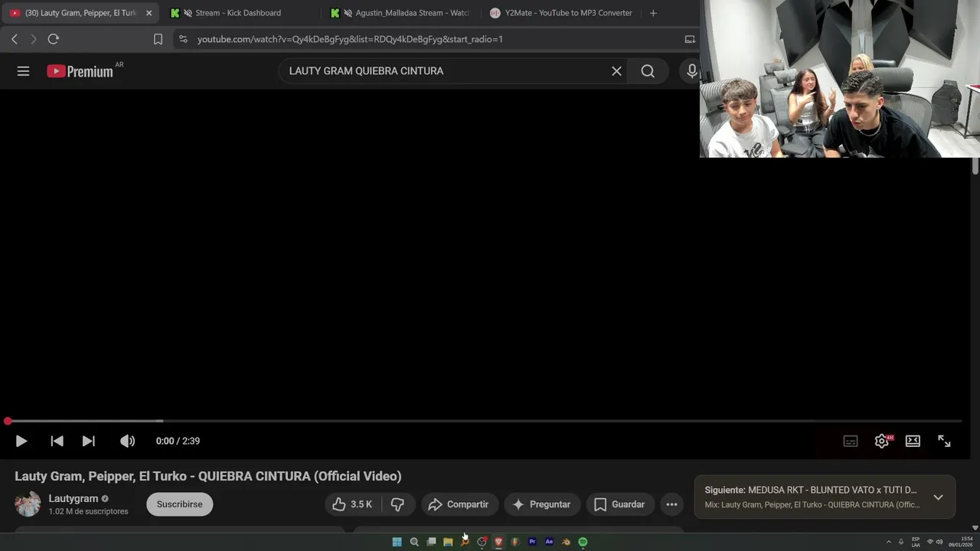Screen dimensions: 980x551
Task: Open Spotify from the taskbar
Action: pyautogui.click(x=583, y=542)
